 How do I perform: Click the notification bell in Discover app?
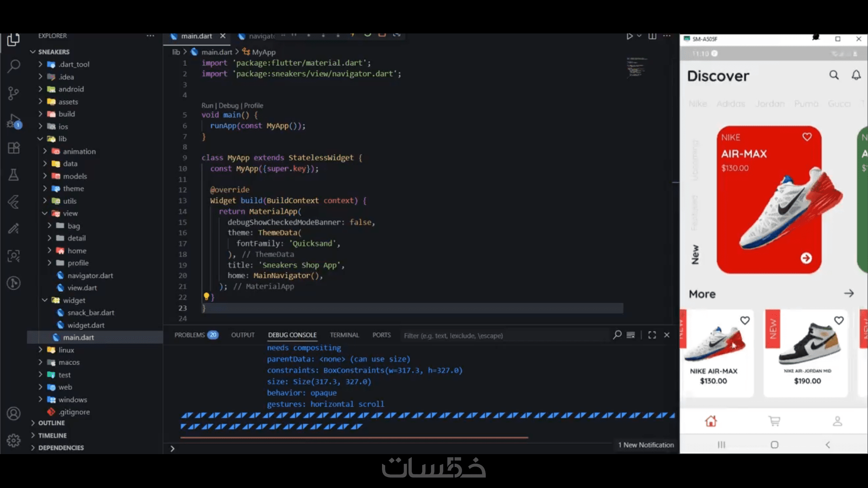[x=856, y=75]
